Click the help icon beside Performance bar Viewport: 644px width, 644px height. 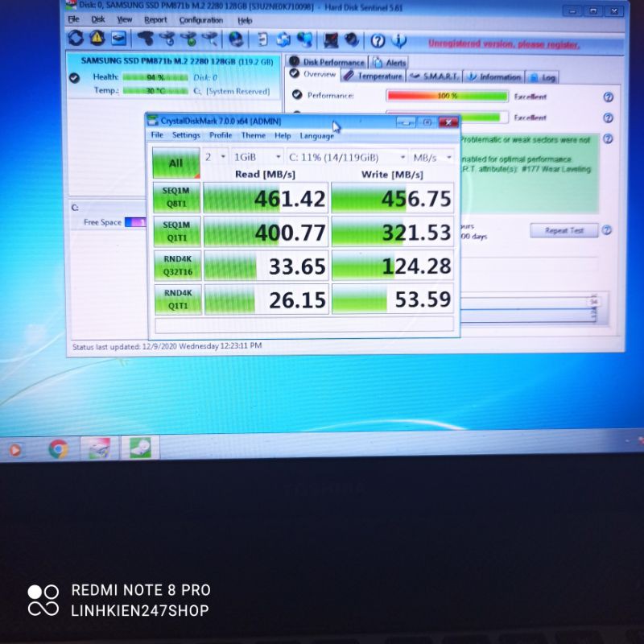tap(608, 97)
